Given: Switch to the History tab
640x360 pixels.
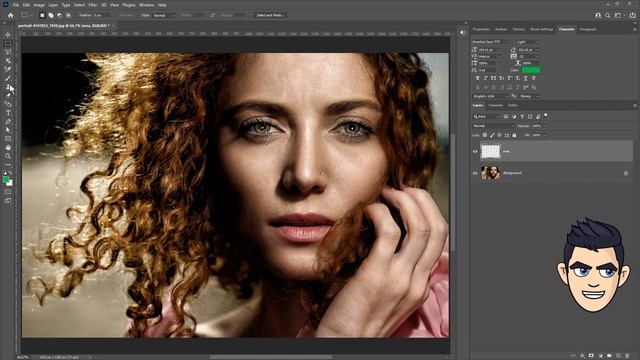Looking at the screenshot, I should click(518, 29).
